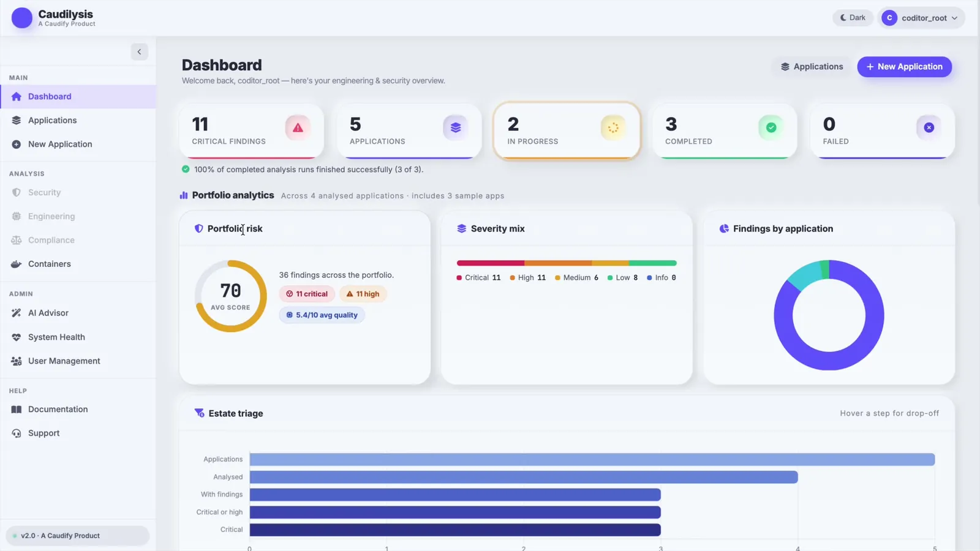
Task: Click the Documentation book icon
Action: pyautogui.click(x=17, y=410)
